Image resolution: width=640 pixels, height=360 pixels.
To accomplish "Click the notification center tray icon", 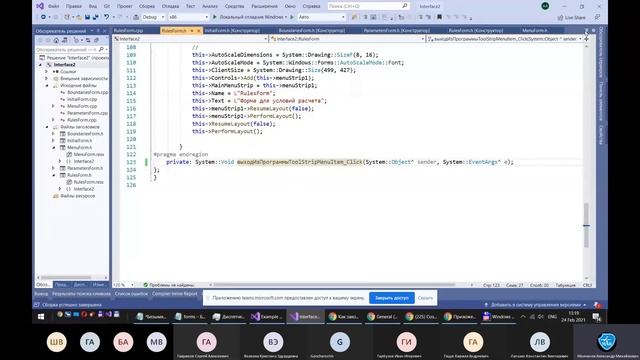I will (596, 317).
